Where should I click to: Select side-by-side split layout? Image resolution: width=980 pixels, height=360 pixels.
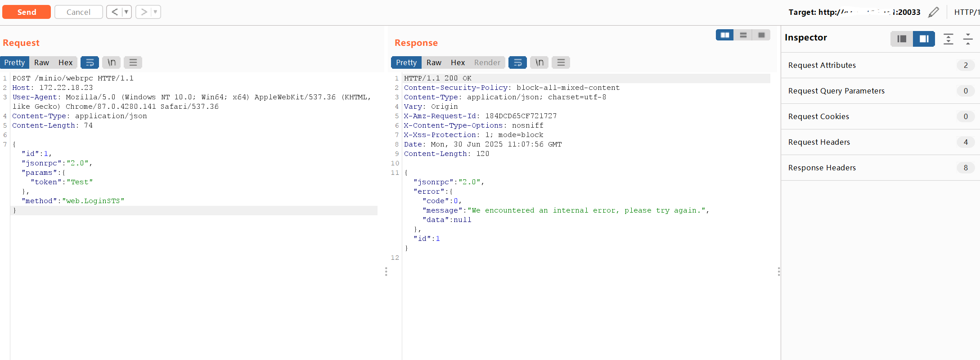[x=725, y=35]
